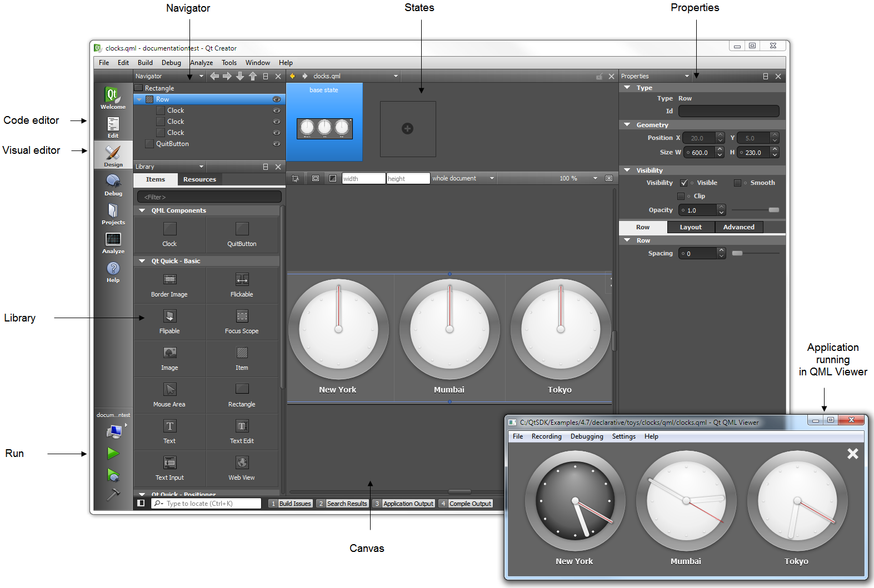Add new state with plus icon
This screenshot has width=874, height=588.
(407, 129)
